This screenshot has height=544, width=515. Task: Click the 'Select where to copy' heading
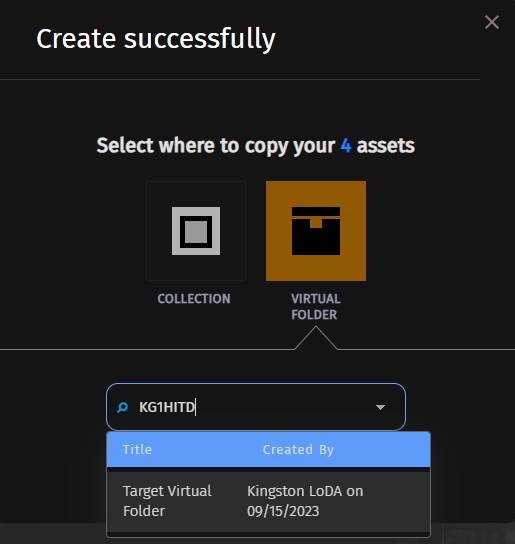point(255,146)
